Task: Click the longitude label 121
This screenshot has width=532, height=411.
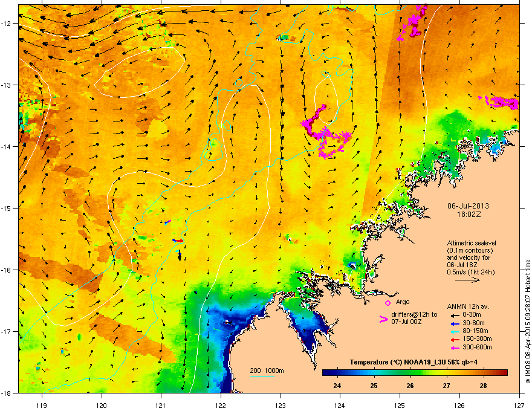Action: pyautogui.click(x=161, y=406)
